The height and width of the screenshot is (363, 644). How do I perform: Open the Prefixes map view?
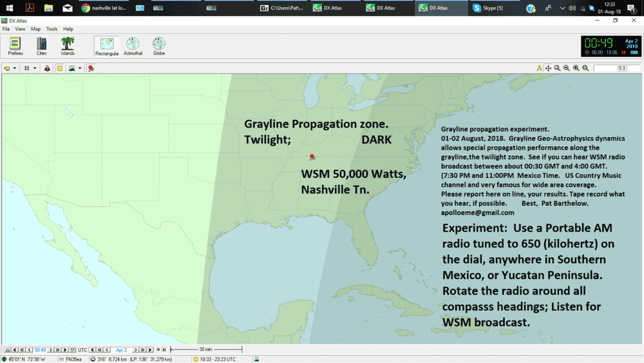point(15,46)
